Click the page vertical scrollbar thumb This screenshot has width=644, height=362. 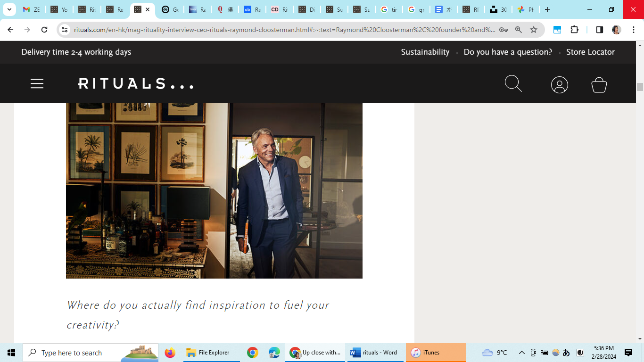(x=640, y=87)
